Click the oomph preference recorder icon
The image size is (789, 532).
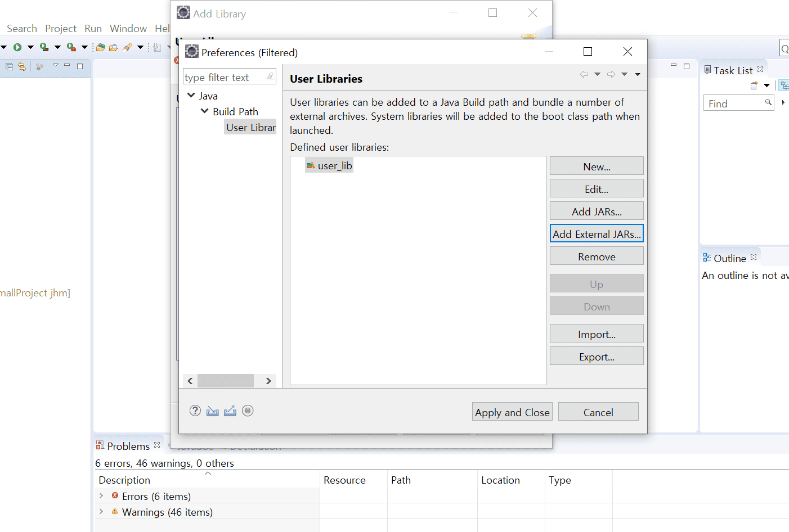coord(248,411)
